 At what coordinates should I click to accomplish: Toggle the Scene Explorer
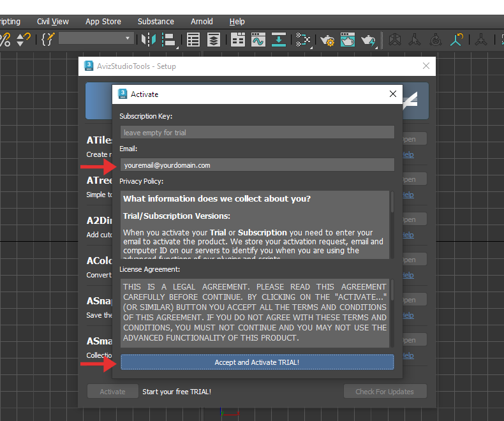[193, 40]
